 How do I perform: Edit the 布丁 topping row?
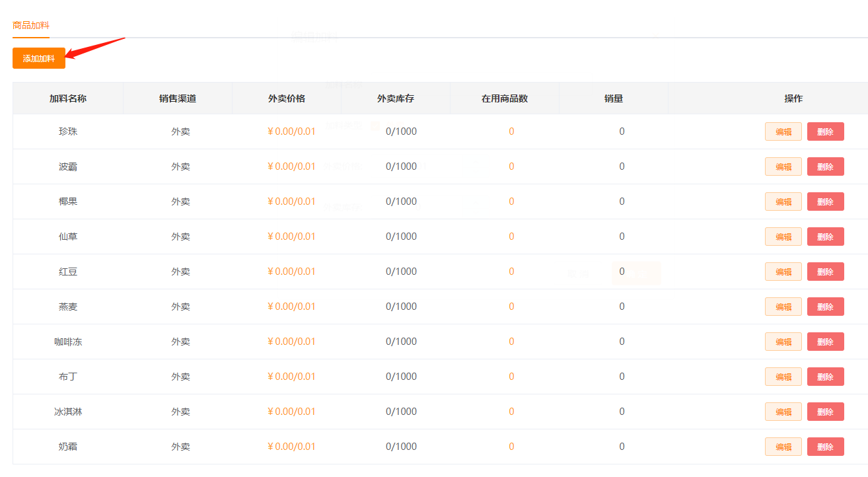[x=783, y=377]
